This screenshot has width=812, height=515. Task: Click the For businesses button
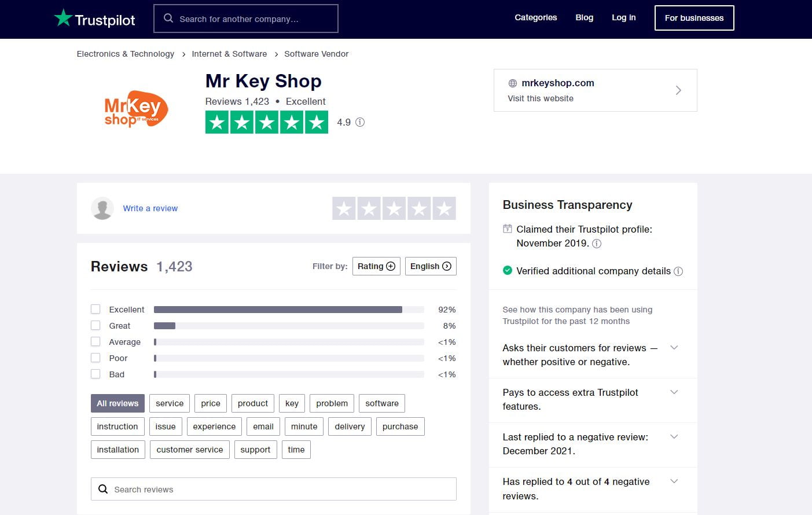coord(694,18)
